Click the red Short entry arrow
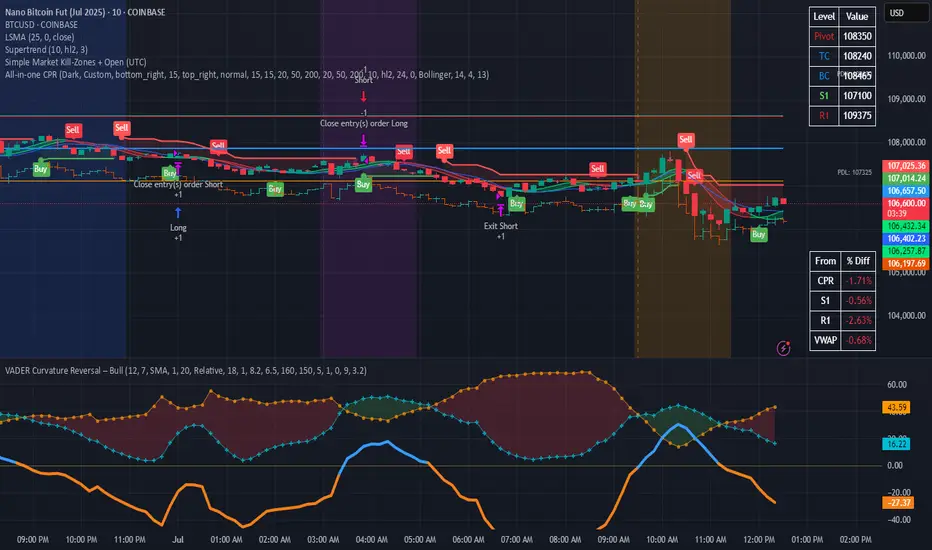 point(363,98)
